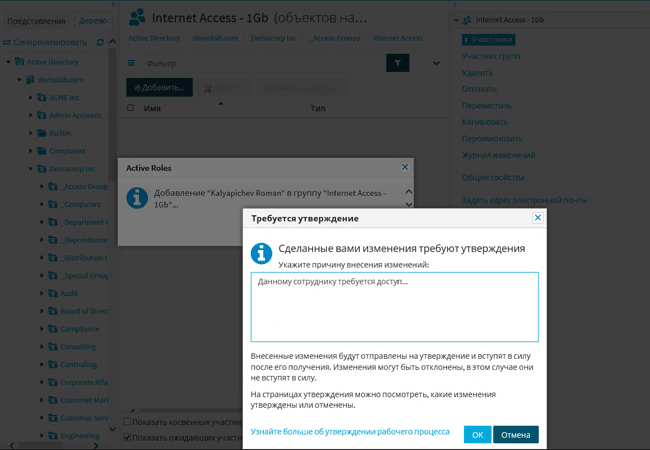Confirm with the ОК button
Viewport: 650px width, 450px height.
478,435
